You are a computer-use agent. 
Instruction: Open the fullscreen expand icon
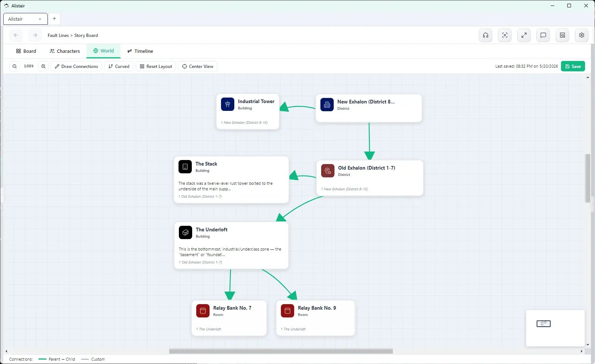(524, 35)
